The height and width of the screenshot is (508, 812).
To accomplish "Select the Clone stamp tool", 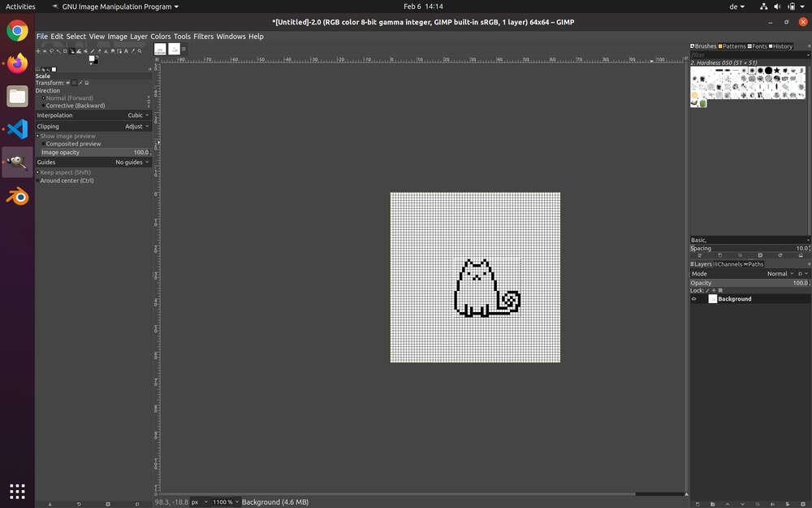I will coord(106,50).
